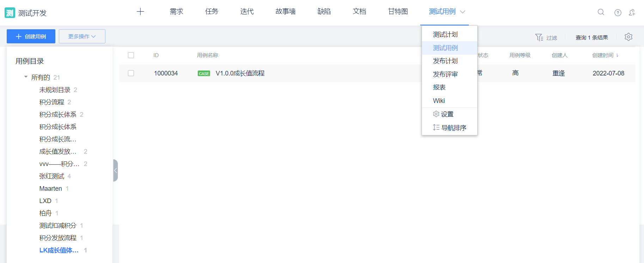Open the help question mark icon
The height and width of the screenshot is (263, 644).
tap(618, 13)
